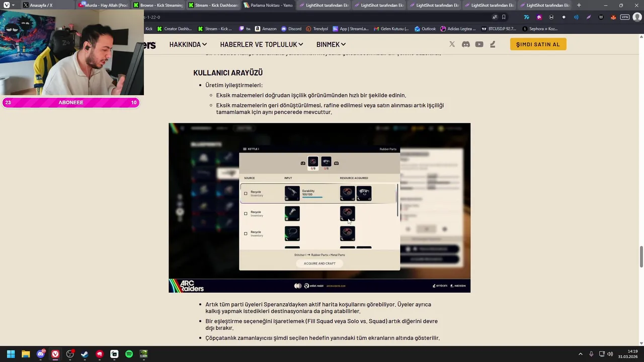This screenshot has width=644, height=362.
Task: Open the Adidas Legtea bookmark
Action: pos(458,29)
